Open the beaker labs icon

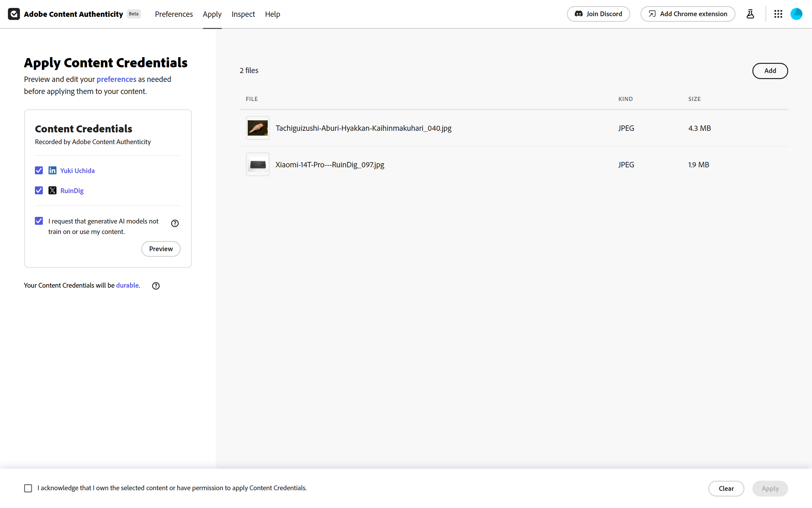[x=750, y=14]
